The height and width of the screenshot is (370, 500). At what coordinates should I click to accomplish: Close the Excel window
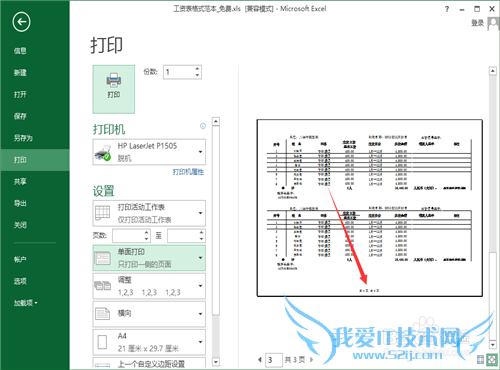[492, 9]
